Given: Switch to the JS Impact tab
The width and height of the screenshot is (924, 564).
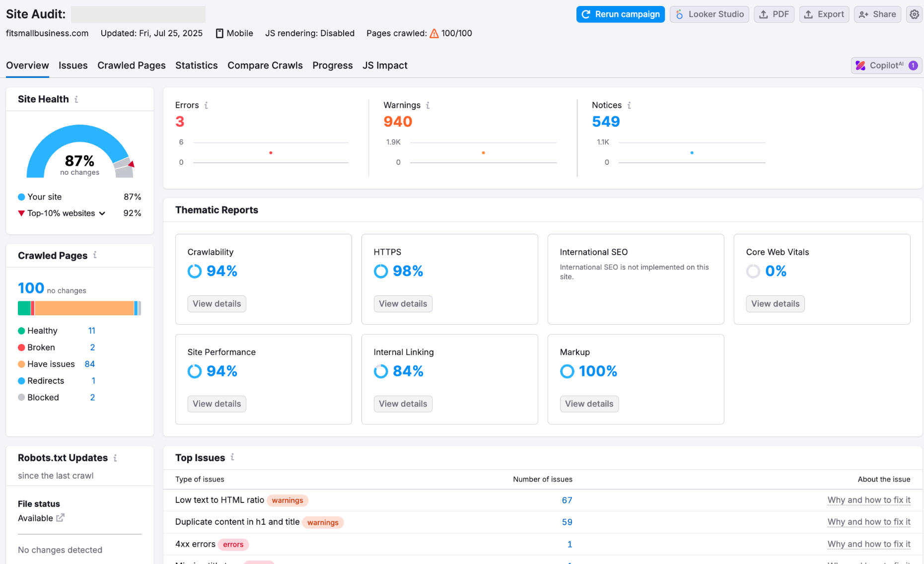Looking at the screenshot, I should tap(385, 66).
